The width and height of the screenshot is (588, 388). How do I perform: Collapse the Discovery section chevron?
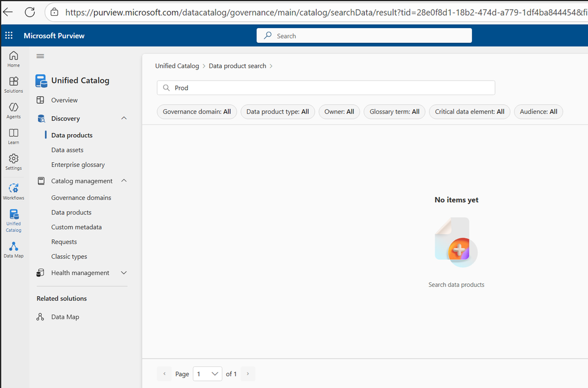click(124, 118)
